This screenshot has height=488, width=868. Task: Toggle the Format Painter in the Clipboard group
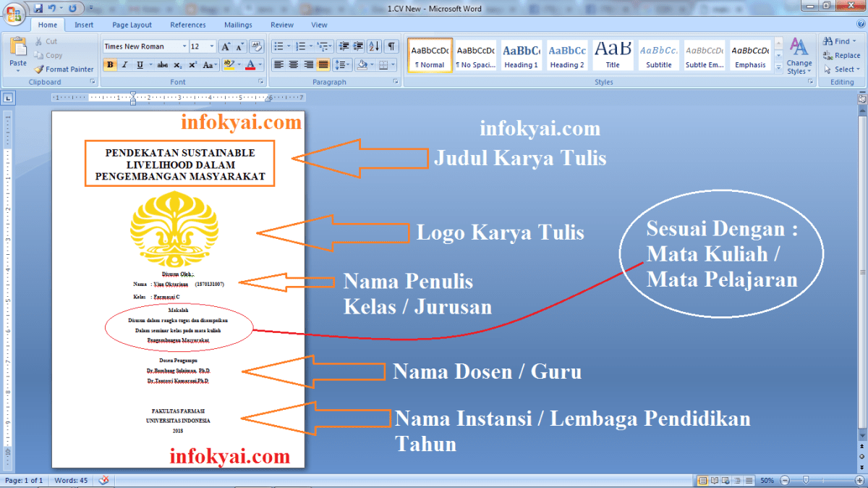pyautogui.click(x=64, y=69)
